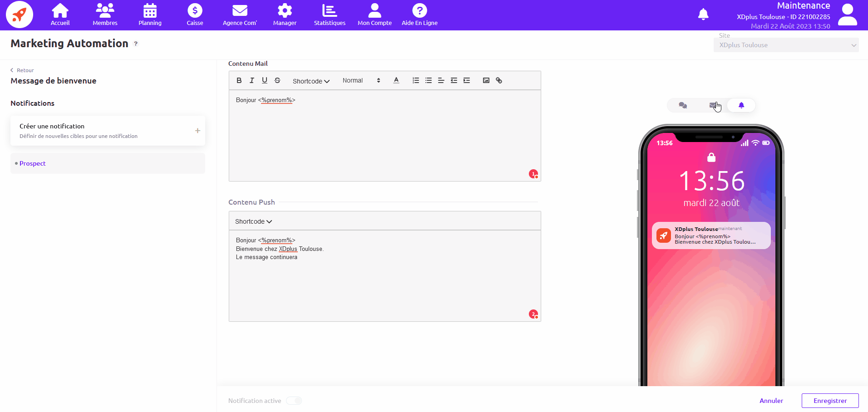Open Mon Compte
Image resolution: width=868 pixels, height=412 pixels.
[375, 15]
